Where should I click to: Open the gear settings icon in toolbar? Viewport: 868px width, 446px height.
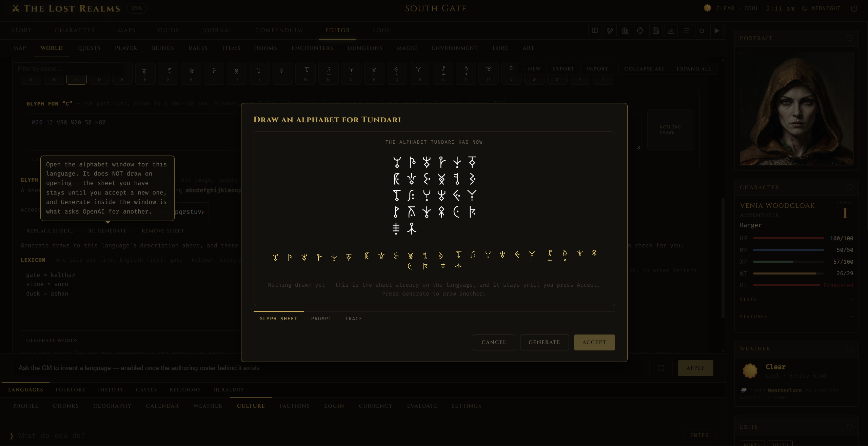coord(702,31)
